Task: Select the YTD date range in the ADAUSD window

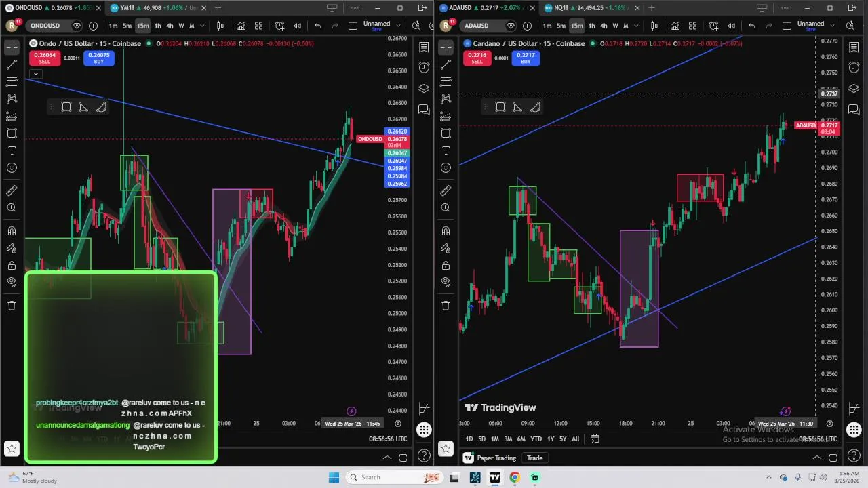Action: click(x=536, y=439)
